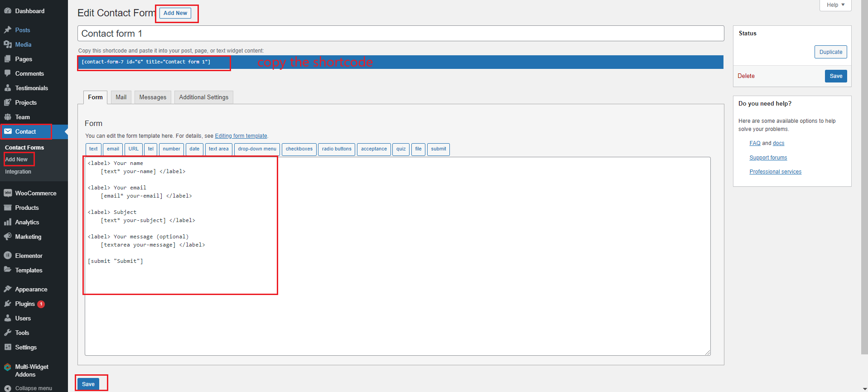Viewport: 868px width, 392px height.
Task: Click the Plugins plug icon
Action: coord(8,304)
